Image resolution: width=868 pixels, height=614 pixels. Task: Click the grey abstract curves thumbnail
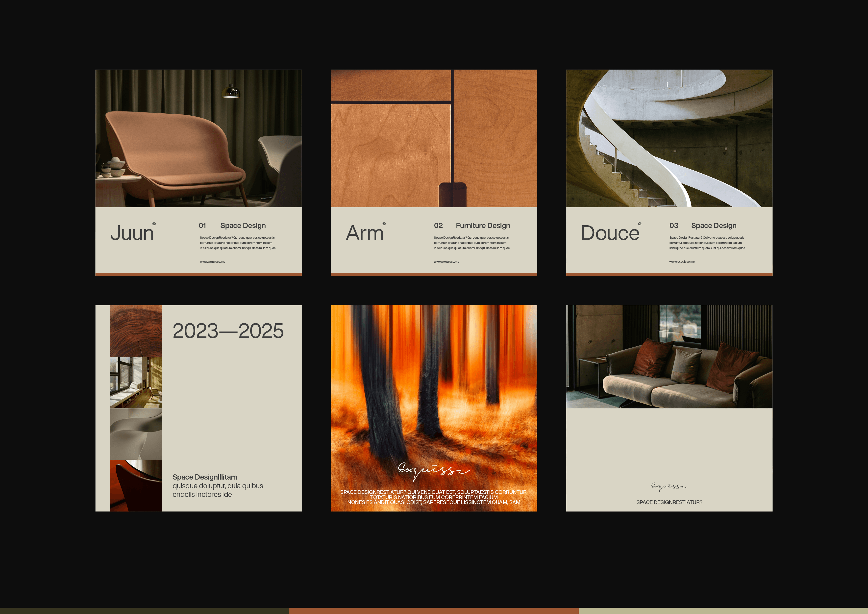pyautogui.click(x=136, y=434)
